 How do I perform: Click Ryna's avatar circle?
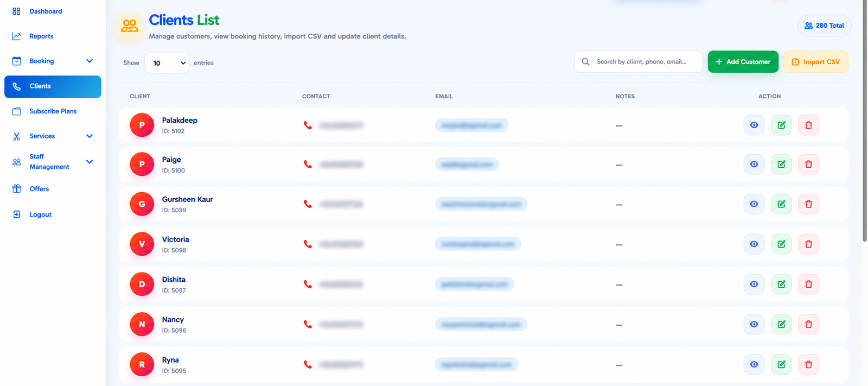click(142, 365)
